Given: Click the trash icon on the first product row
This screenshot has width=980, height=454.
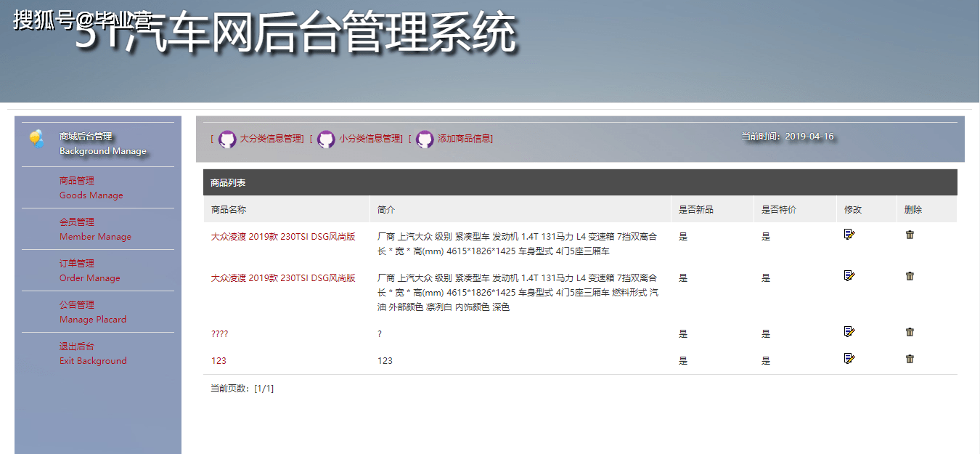Looking at the screenshot, I should click(x=910, y=234).
